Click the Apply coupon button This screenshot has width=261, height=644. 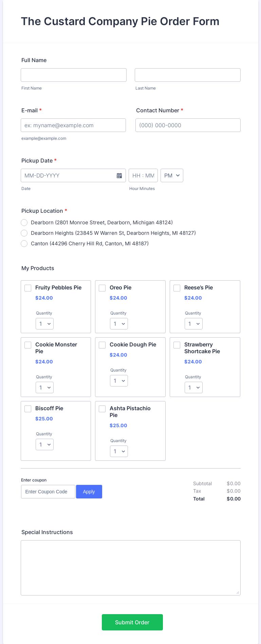click(89, 492)
